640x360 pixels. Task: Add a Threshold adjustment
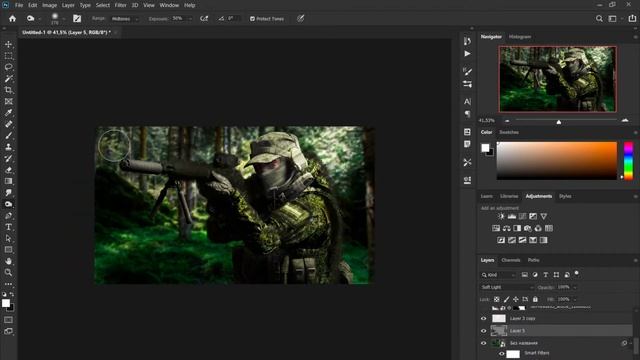522,240
